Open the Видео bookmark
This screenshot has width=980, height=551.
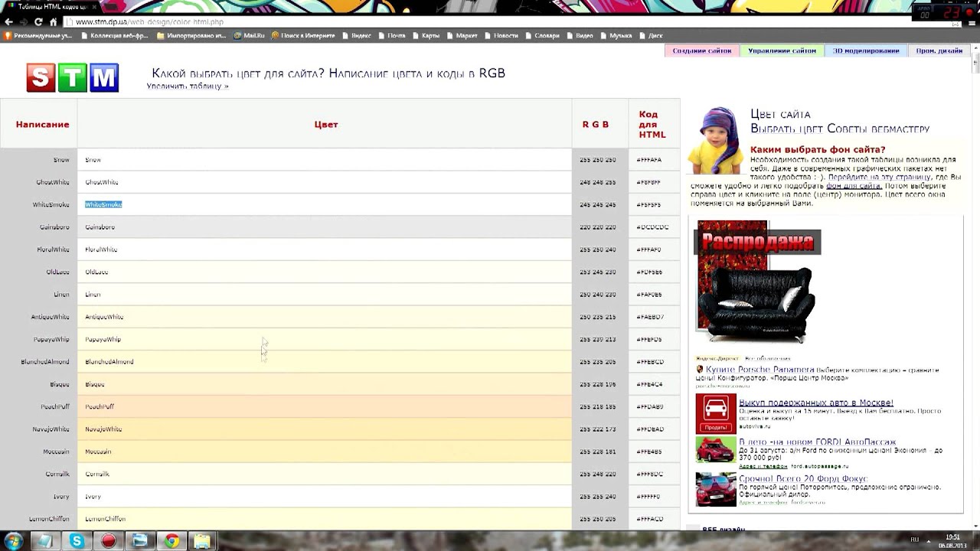pos(580,35)
